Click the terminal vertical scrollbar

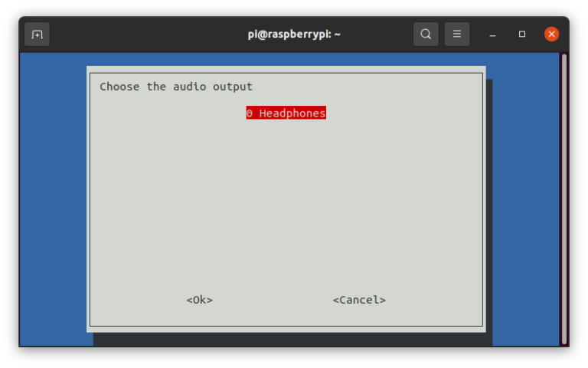(x=564, y=199)
